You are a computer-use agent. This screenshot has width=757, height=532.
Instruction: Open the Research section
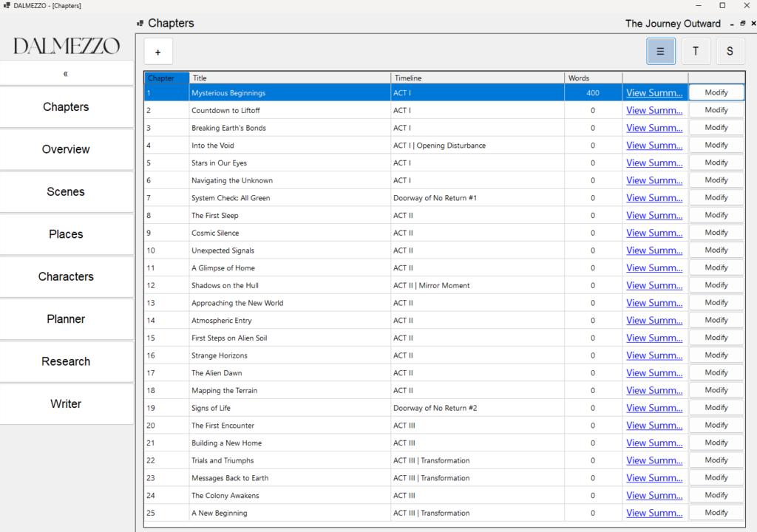click(x=66, y=361)
